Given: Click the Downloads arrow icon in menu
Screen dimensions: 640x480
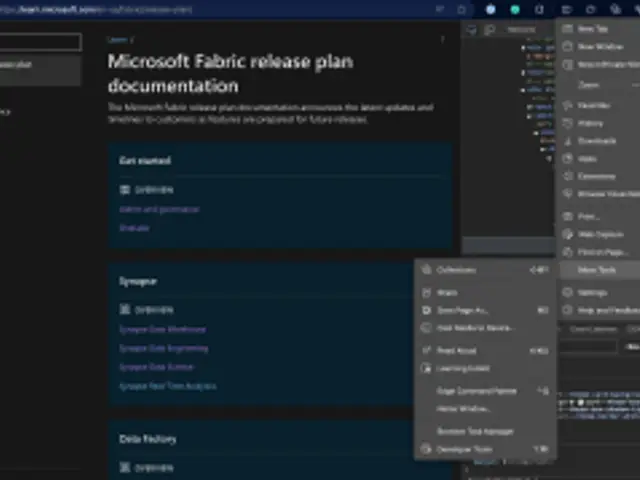Looking at the screenshot, I should click(567, 141).
